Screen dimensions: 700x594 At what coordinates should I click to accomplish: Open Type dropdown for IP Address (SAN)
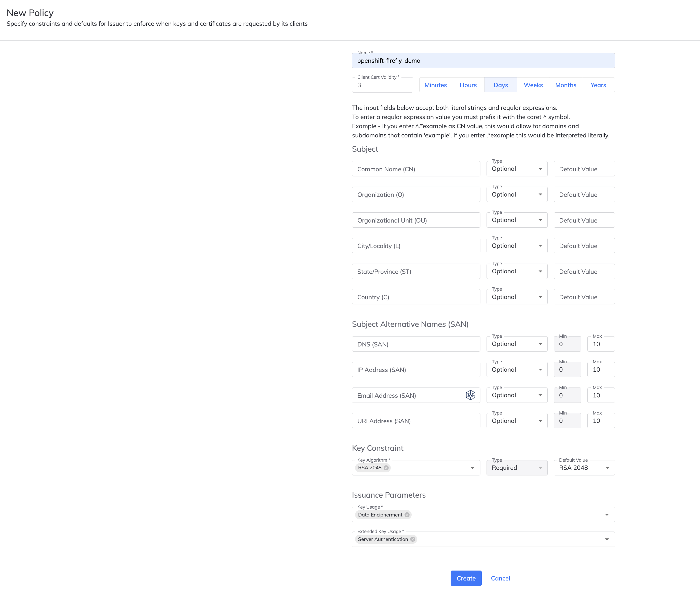[x=517, y=369]
